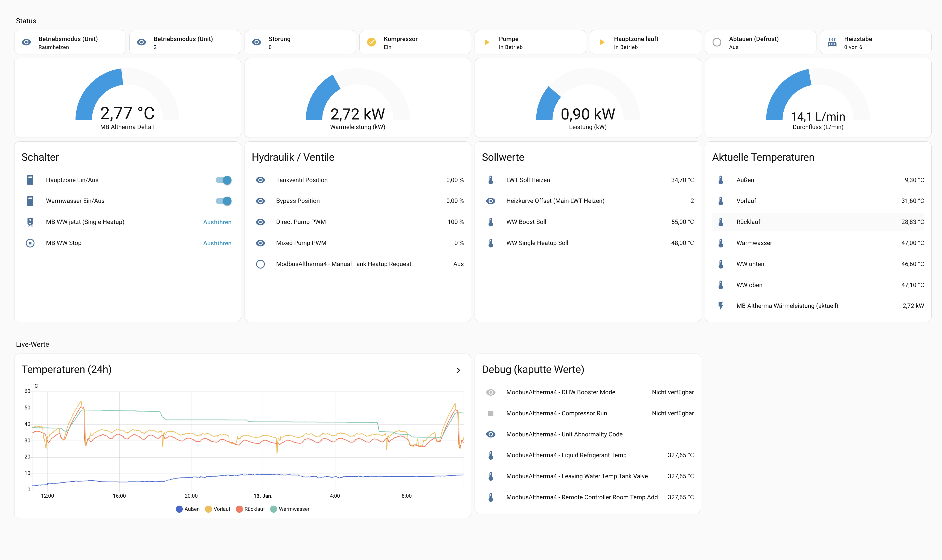Open Temperaturen (24h) chevron arrow
Viewport: 942px width, 560px height.
pos(458,370)
